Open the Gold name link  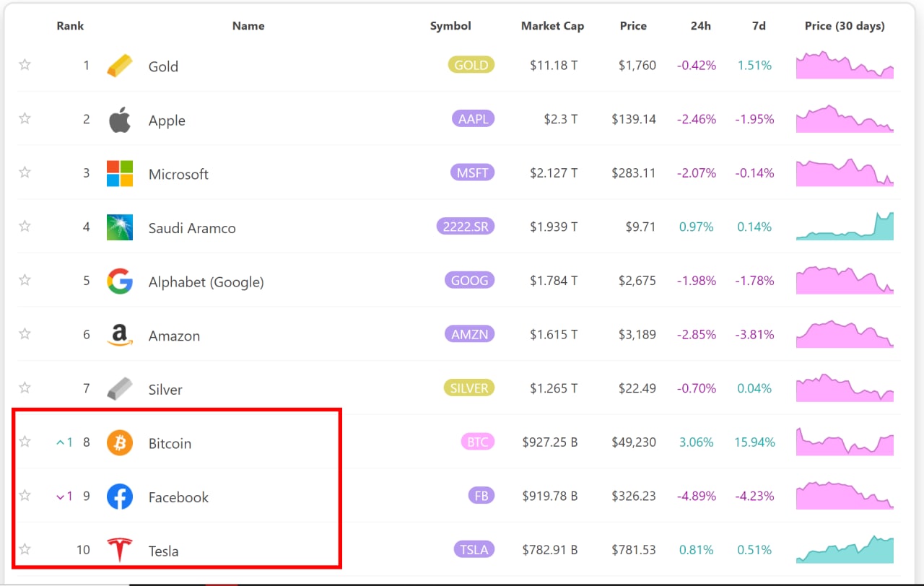coord(163,66)
